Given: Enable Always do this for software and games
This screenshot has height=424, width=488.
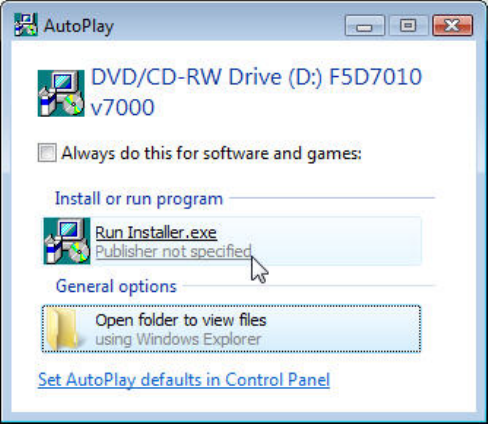Looking at the screenshot, I should [x=47, y=153].
